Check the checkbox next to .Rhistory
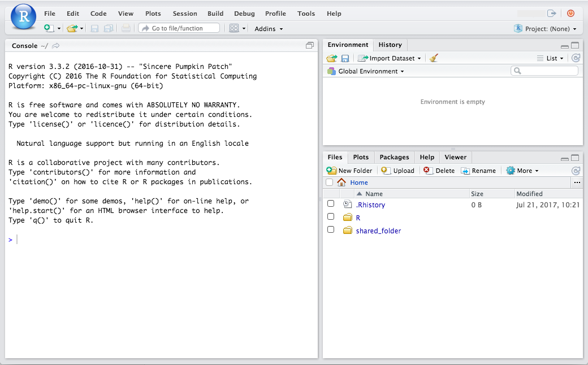Screen dimensions: 588x365 click(331, 205)
